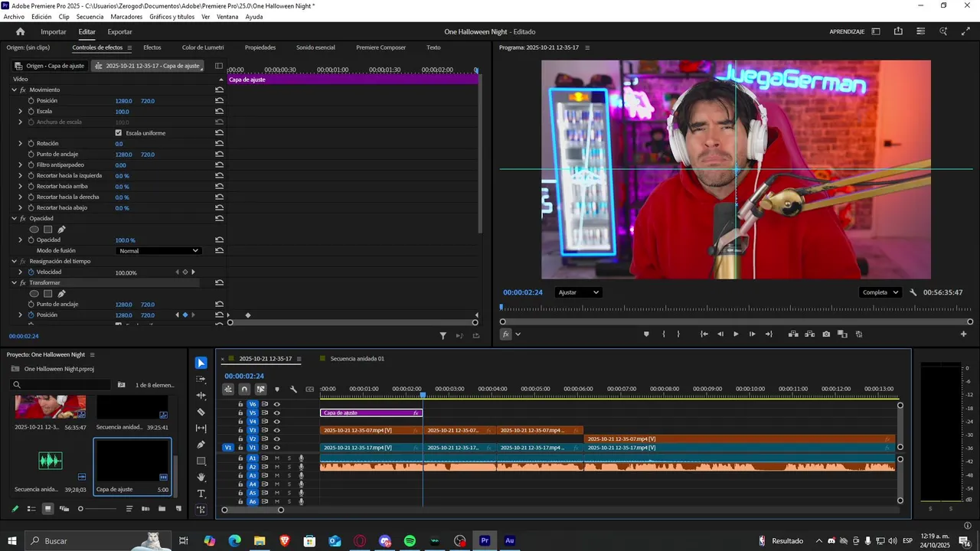Lock video track V6
980x551 pixels.
240,404
